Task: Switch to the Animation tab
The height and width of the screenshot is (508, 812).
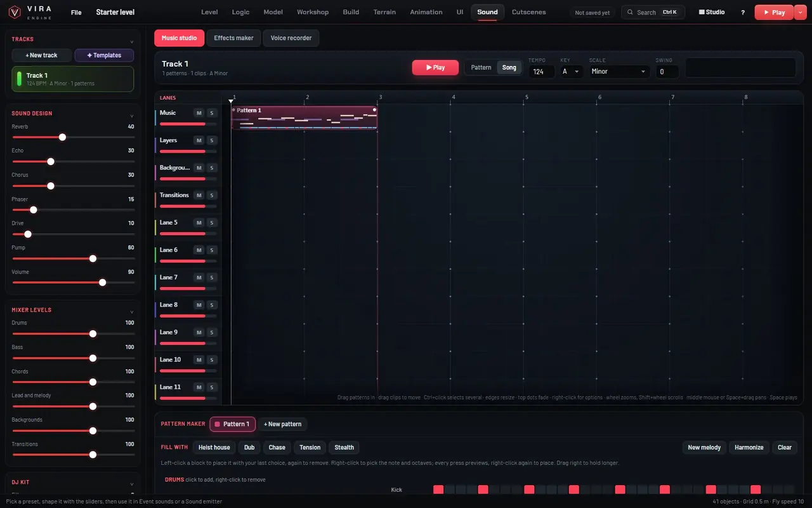Action: (x=426, y=12)
